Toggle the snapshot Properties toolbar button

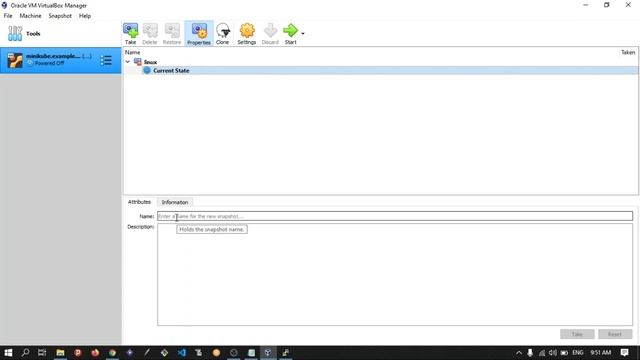point(199,33)
